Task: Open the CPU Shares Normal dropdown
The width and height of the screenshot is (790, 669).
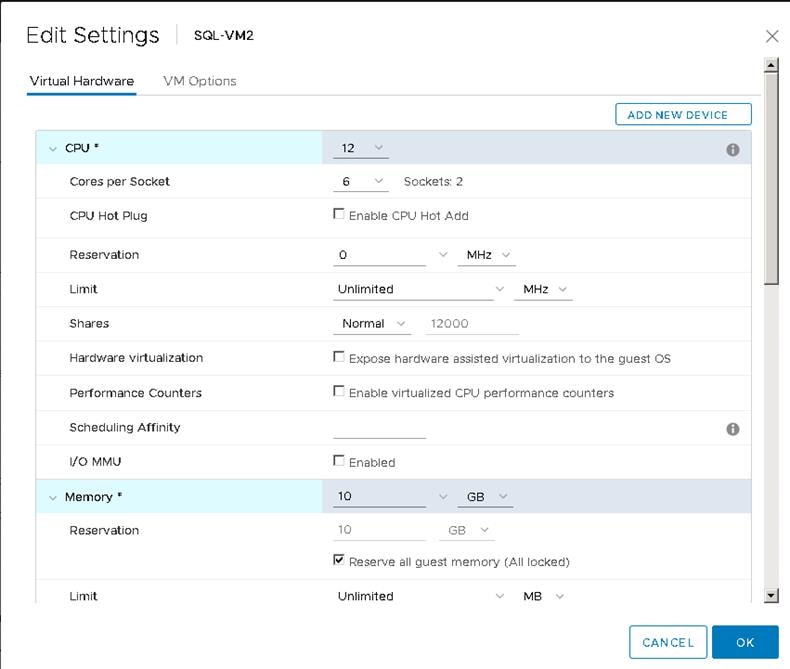Action: tap(371, 323)
